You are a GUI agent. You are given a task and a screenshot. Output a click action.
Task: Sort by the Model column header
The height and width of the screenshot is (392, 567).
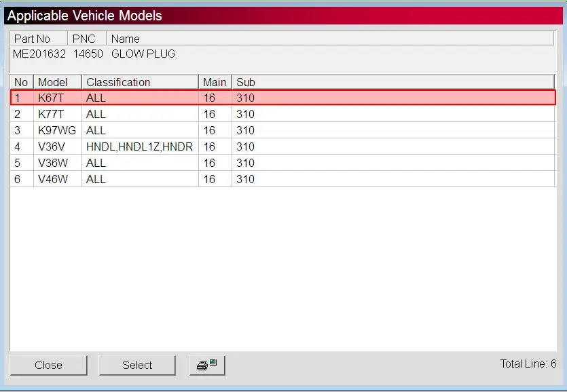[x=58, y=82]
